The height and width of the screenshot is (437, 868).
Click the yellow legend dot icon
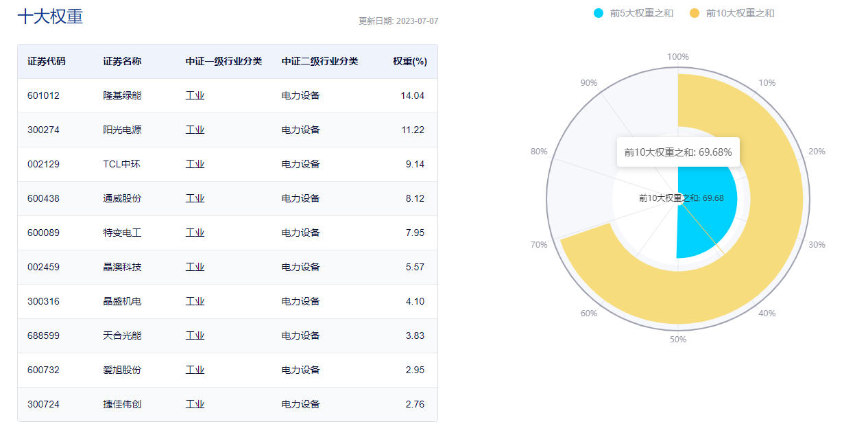[695, 12]
